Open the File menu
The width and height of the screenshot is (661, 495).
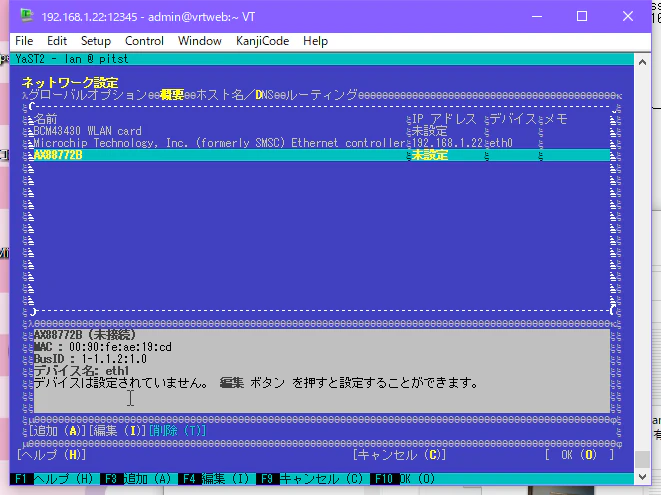tap(24, 41)
